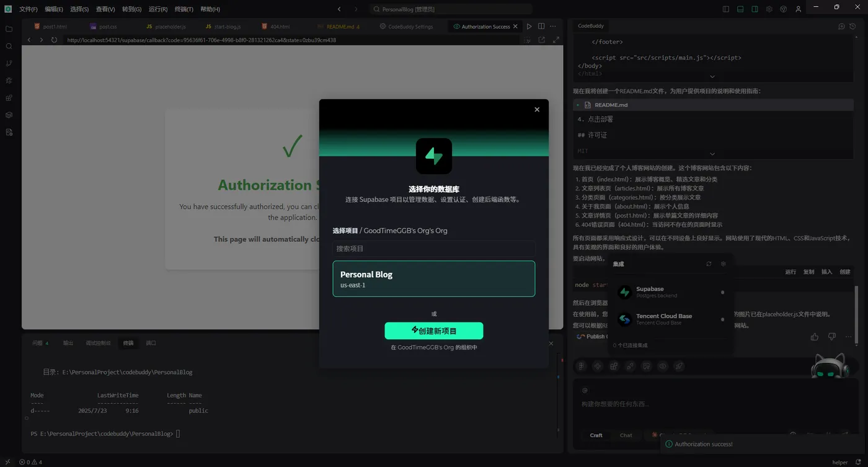Switch to the 端口 panel tab

[151, 343]
